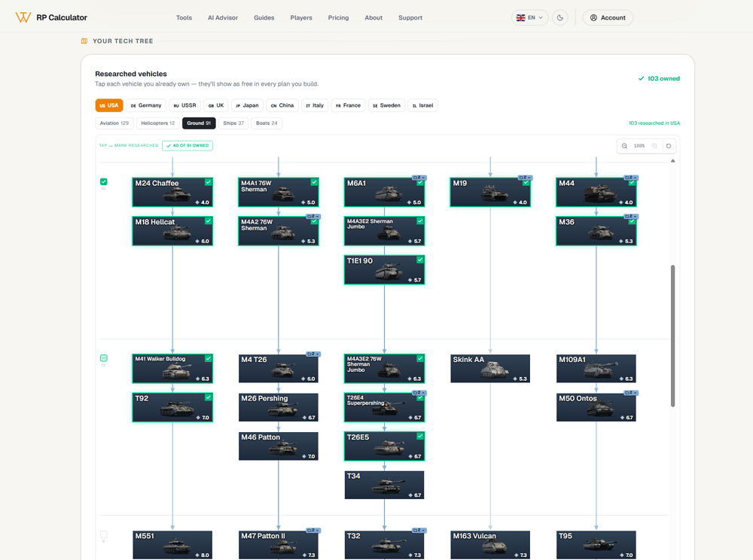The height and width of the screenshot is (560, 753).
Task: Open the Support page
Action: pos(410,18)
